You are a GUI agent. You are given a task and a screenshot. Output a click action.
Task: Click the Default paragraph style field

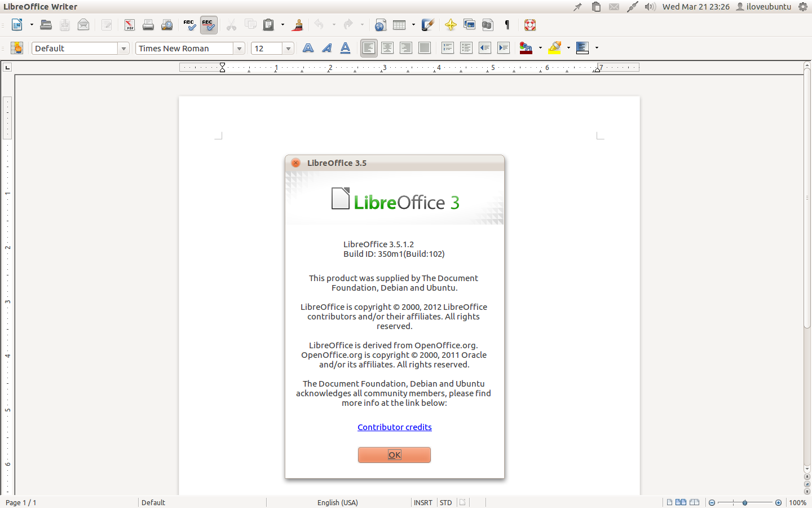point(74,49)
